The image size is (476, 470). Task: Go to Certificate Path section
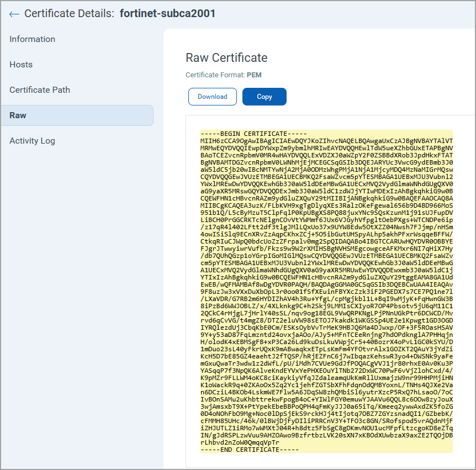click(40, 90)
